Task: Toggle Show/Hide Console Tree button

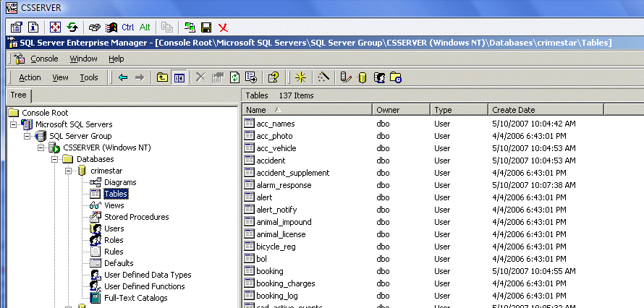Action: [x=179, y=77]
